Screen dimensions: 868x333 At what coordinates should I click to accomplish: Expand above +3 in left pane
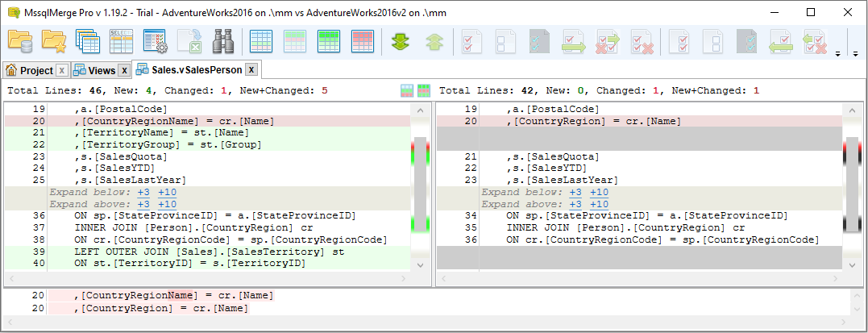tap(143, 205)
